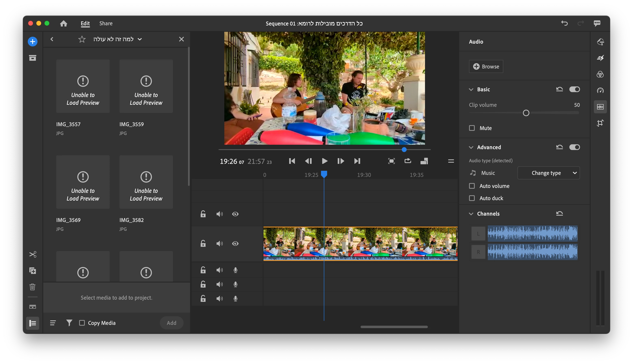Switch to the Share tab
Image resolution: width=633 pixels, height=364 pixels.
106,23
